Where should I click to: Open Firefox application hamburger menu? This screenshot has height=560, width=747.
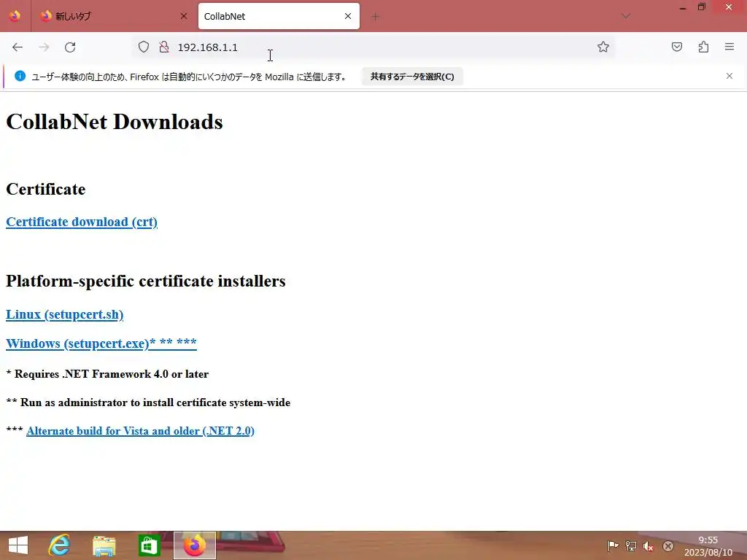tap(729, 47)
